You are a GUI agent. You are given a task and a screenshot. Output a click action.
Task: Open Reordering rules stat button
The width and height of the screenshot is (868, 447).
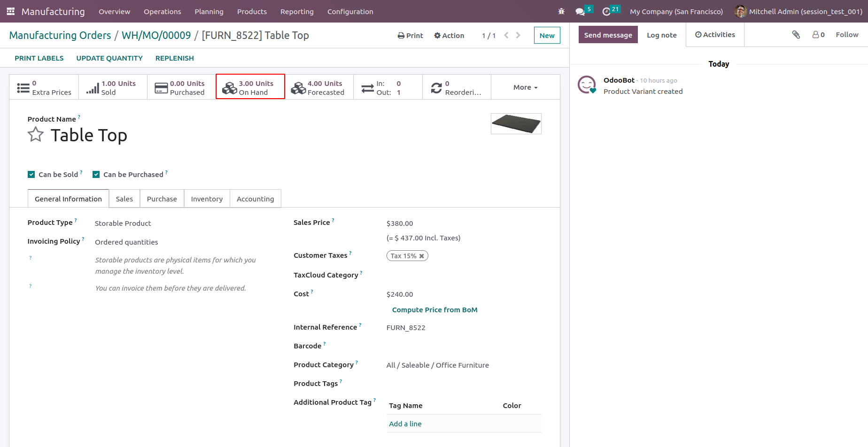tap(457, 87)
